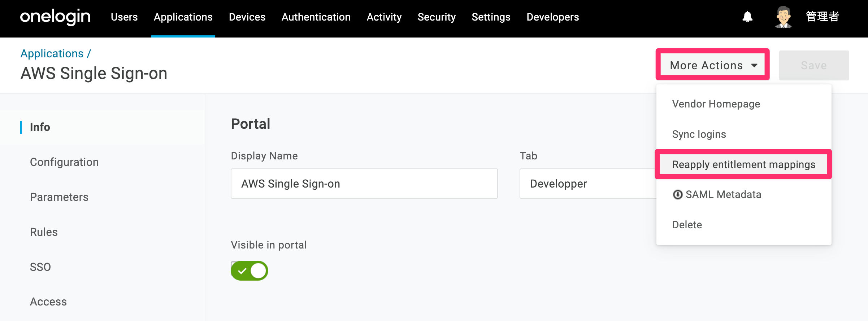
Task: Click the notification bell icon
Action: click(x=747, y=17)
